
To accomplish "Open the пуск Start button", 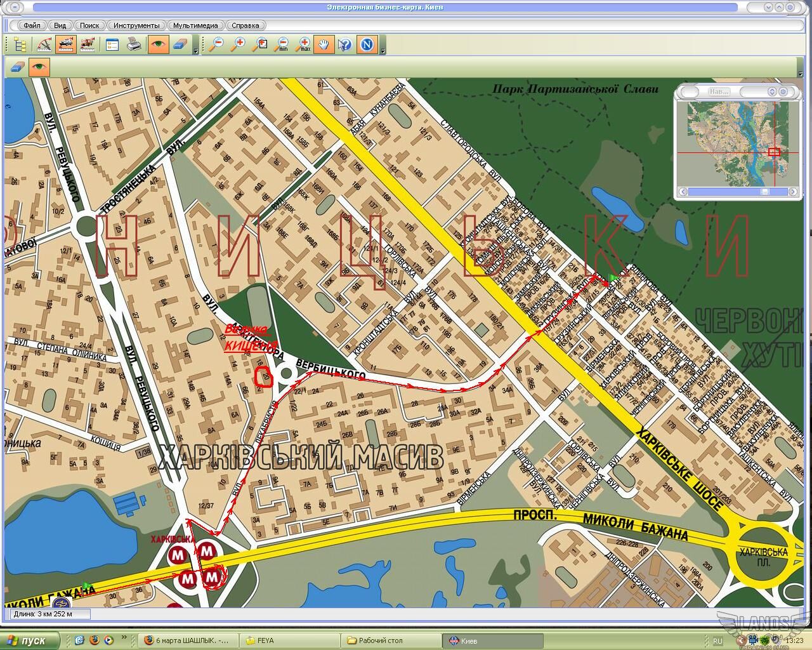I will pyautogui.click(x=30, y=640).
